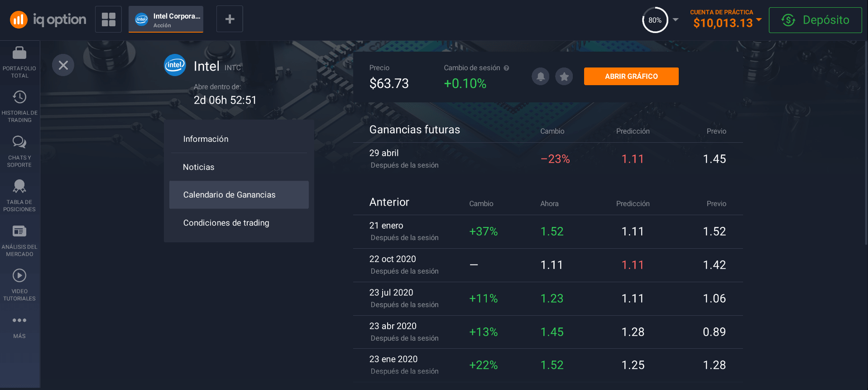Click the Anterior section heading
868x390 pixels.
point(389,202)
